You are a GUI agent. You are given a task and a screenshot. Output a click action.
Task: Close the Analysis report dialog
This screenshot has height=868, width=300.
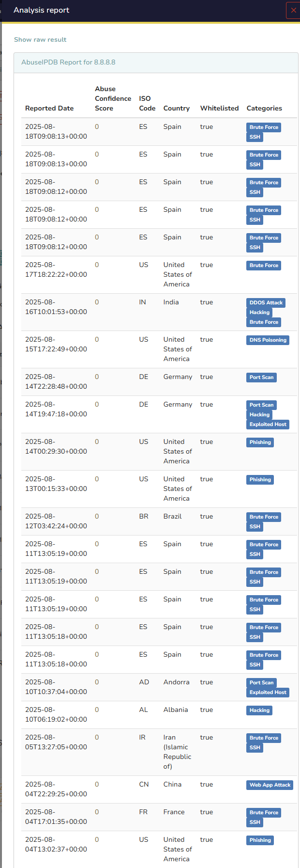(293, 10)
